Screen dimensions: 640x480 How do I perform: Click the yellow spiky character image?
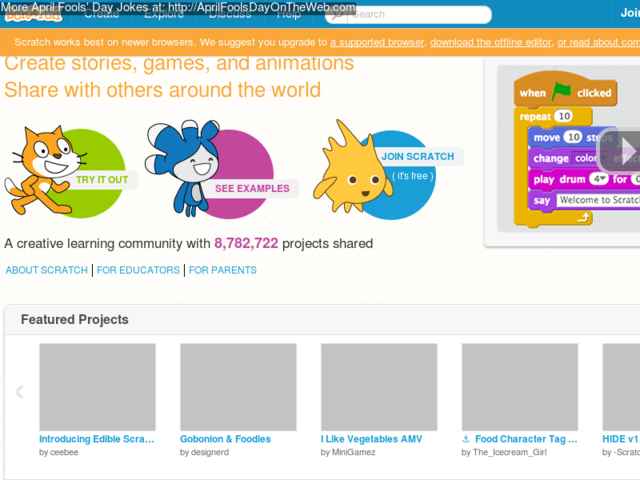tap(352, 167)
